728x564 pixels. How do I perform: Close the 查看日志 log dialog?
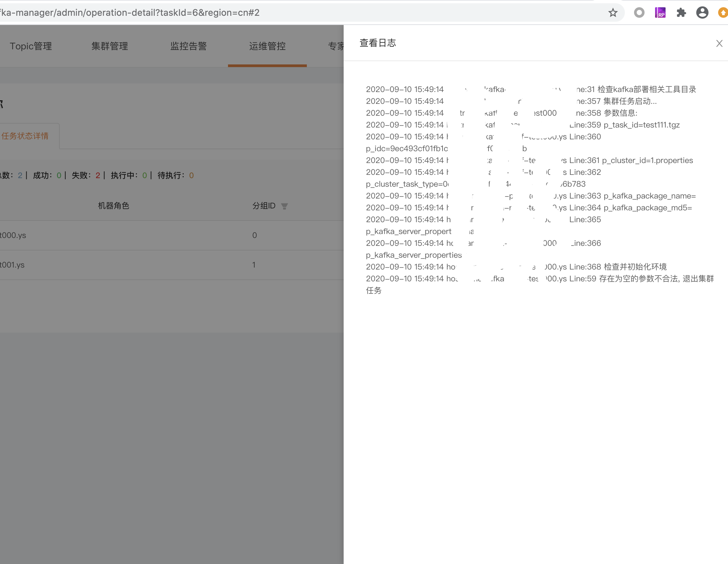(x=719, y=43)
